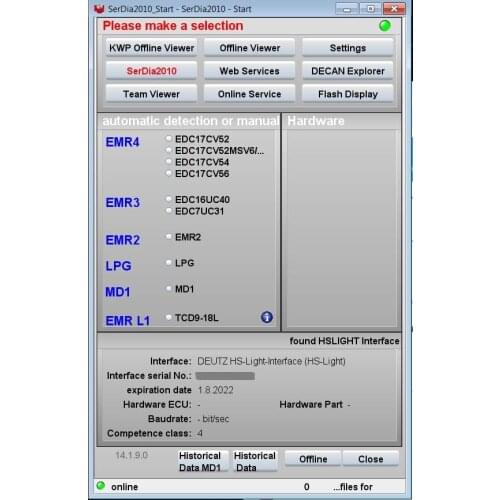Select the MD1 radio button
500x500 pixels.
tap(169, 288)
